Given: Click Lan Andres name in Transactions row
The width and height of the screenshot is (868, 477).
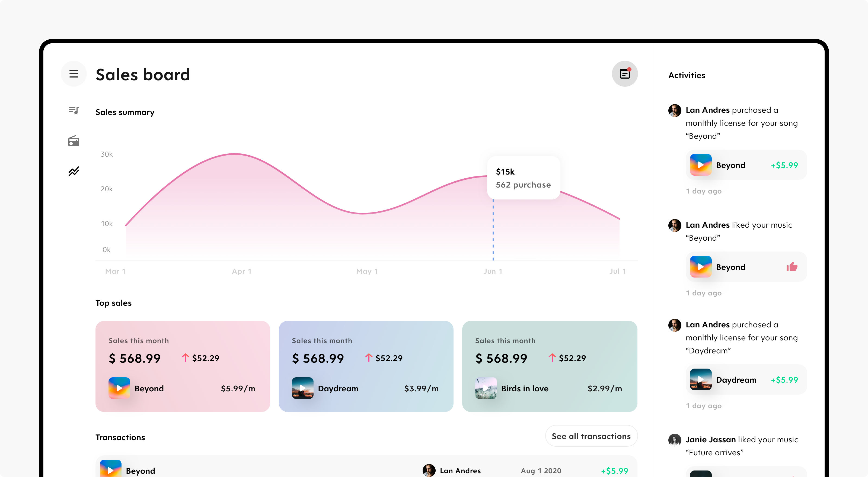Looking at the screenshot, I should pos(460,470).
